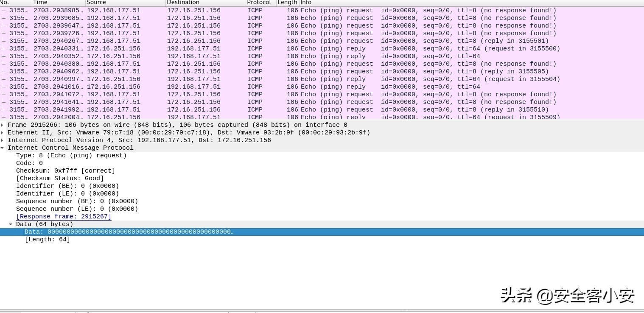The height and width of the screenshot is (313, 644).
Task: Select packet at time 2703.2939085
Action: [x=322, y=18]
